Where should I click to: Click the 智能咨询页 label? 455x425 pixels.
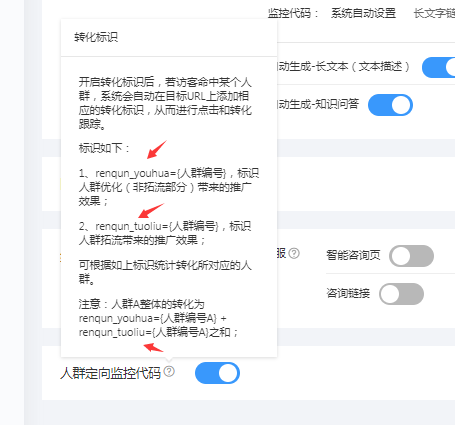tap(353, 255)
